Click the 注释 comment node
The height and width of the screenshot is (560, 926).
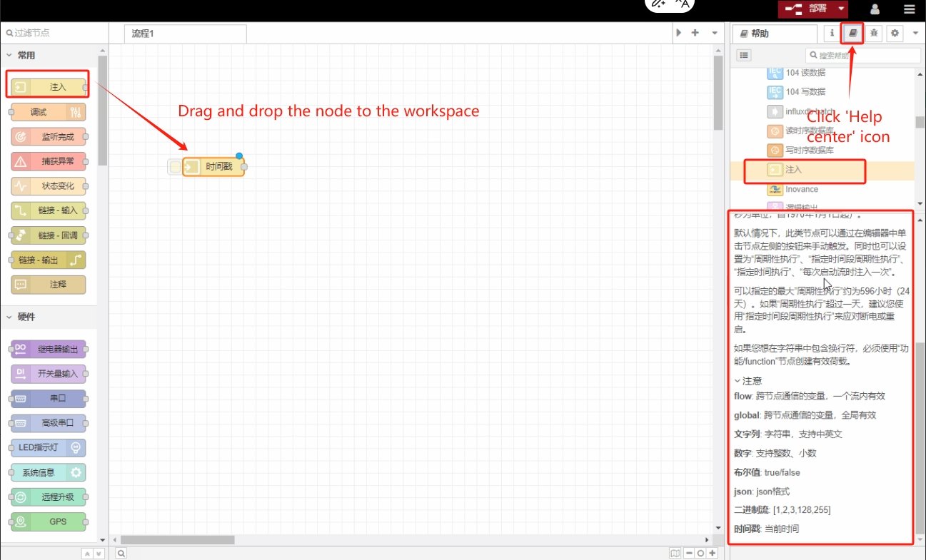49,284
